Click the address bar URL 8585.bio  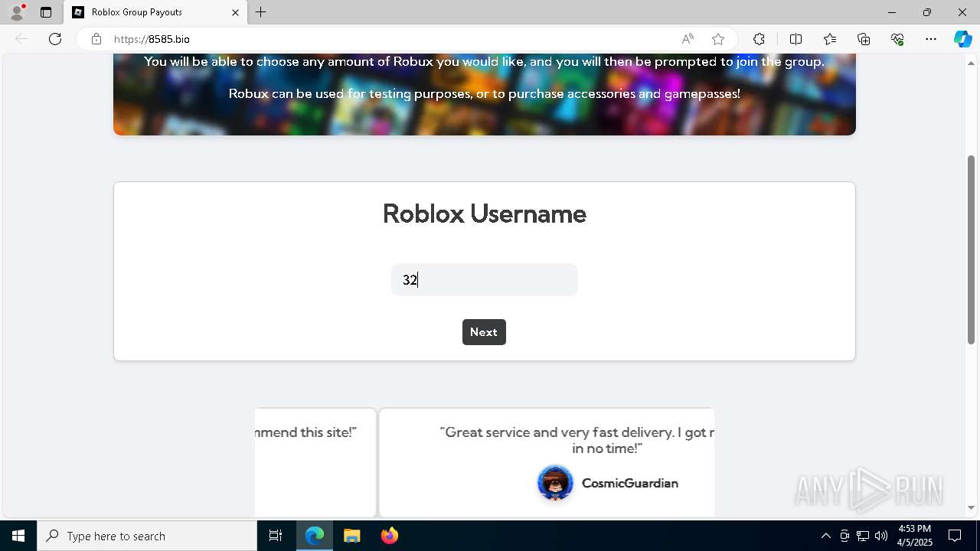tap(152, 39)
